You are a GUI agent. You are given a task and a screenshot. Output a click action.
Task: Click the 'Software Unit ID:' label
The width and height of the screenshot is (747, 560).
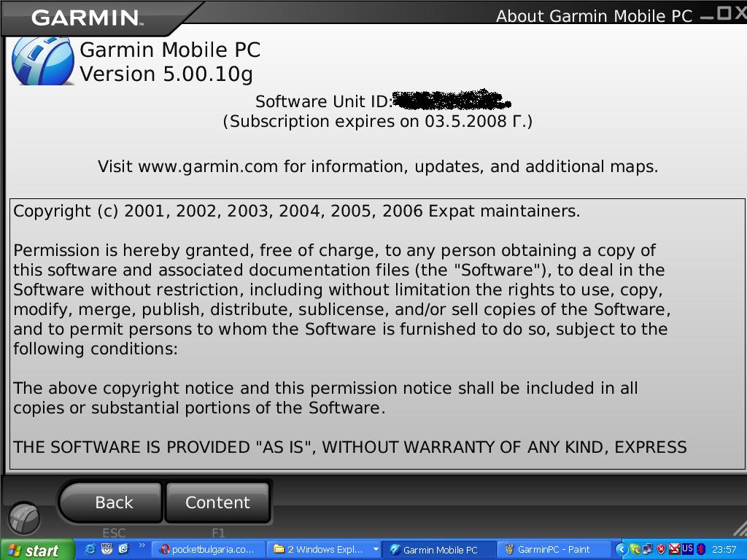point(324,101)
